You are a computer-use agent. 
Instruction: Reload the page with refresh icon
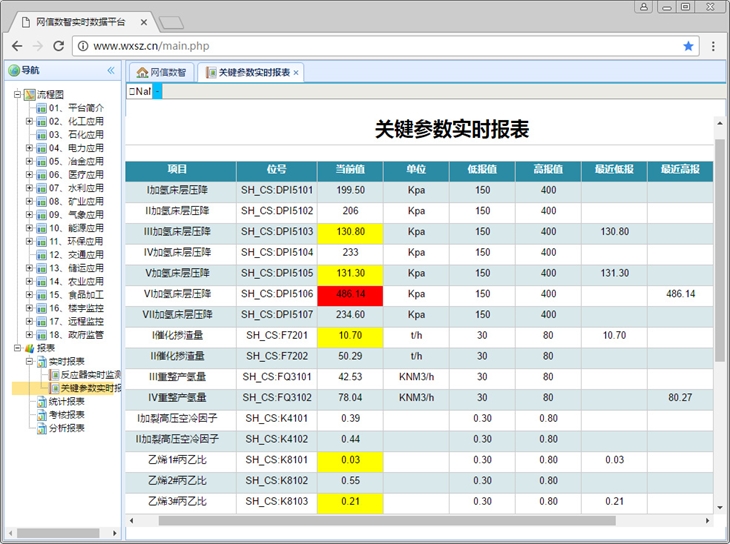pyautogui.click(x=59, y=46)
